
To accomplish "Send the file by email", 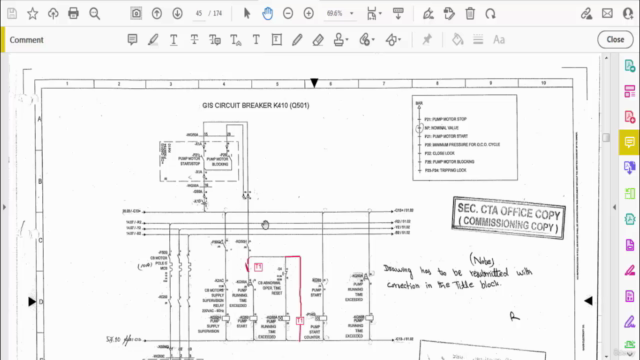I will click(607, 13).
